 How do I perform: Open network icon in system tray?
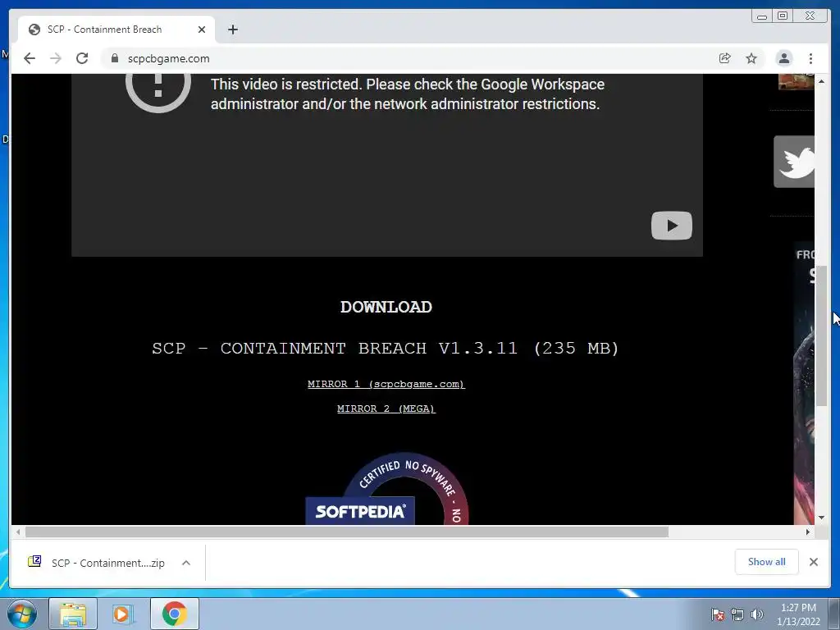(737, 614)
